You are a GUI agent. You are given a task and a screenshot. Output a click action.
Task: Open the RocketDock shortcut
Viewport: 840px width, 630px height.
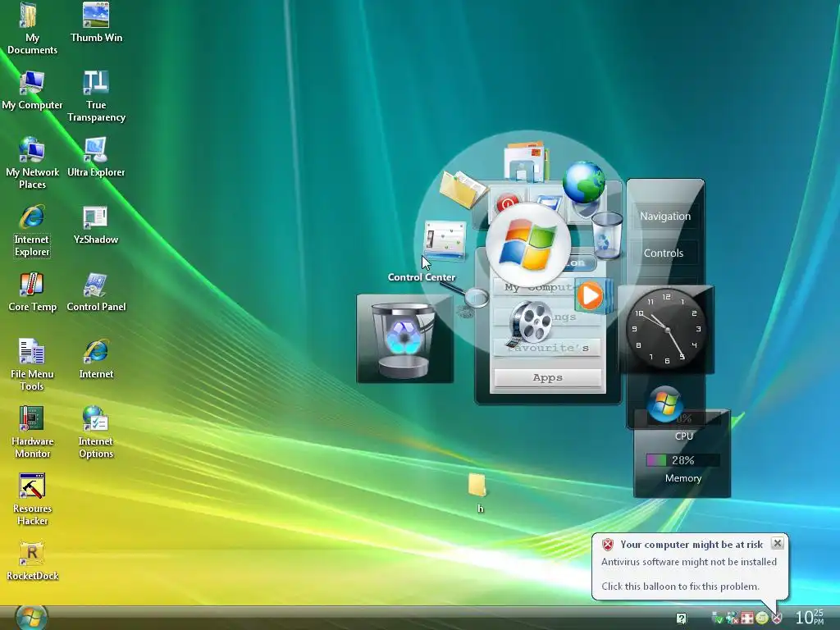click(32, 561)
